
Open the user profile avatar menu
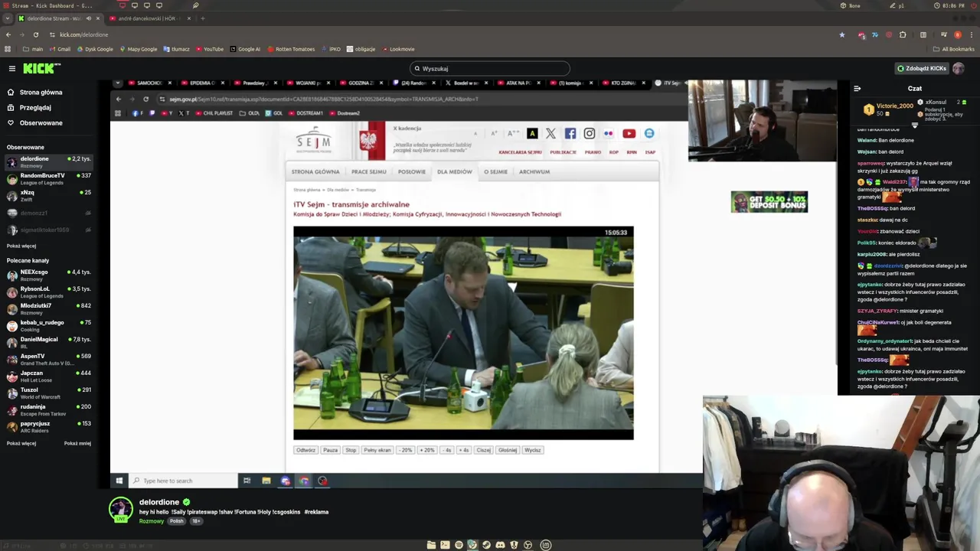point(959,68)
